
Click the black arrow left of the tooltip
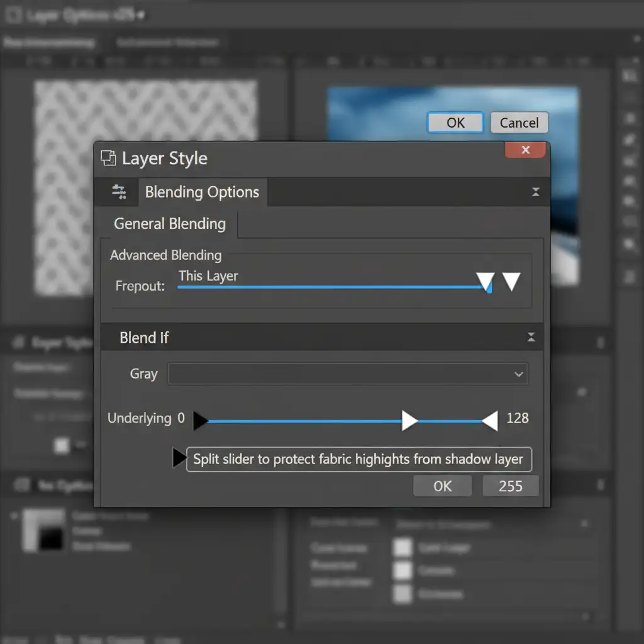coord(179,458)
